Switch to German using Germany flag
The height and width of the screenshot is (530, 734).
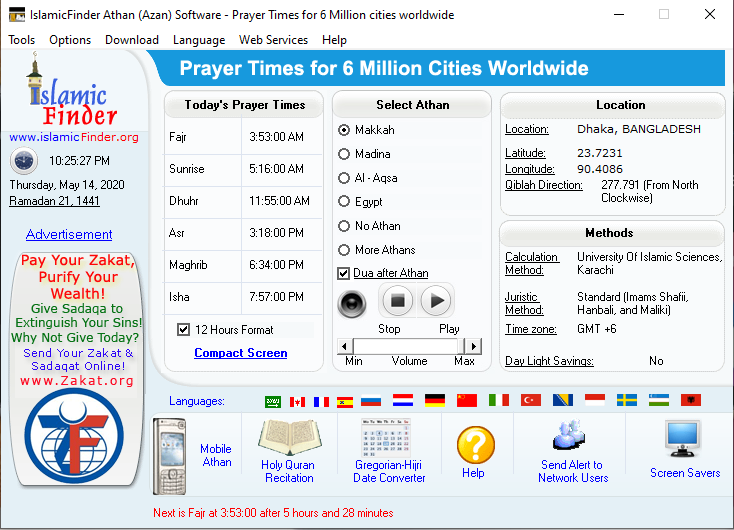(435, 400)
